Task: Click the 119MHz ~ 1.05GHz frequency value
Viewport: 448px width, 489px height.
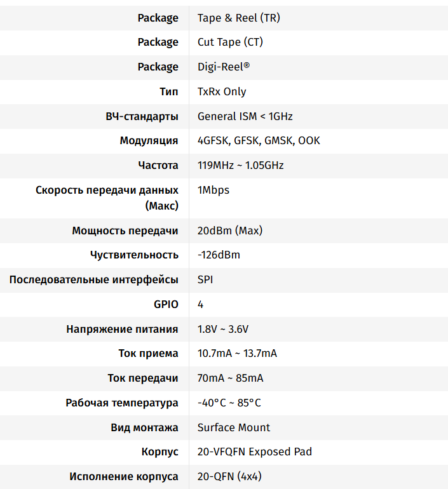Action: pos(240,165)
